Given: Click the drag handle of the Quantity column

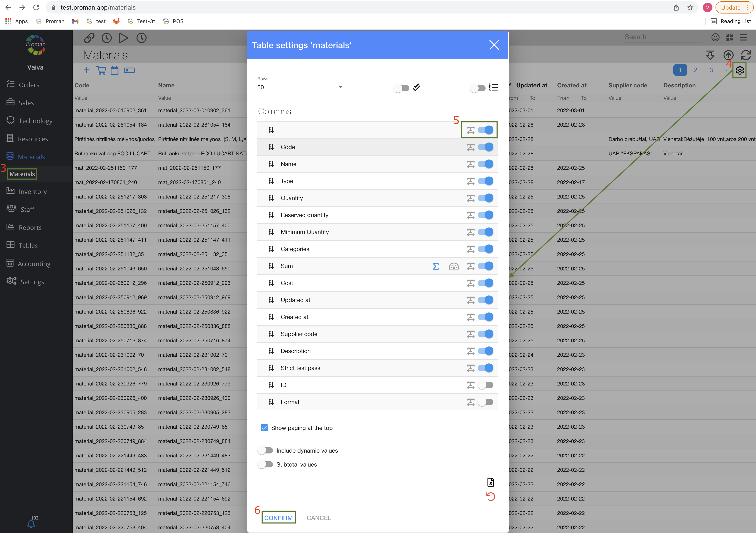Looking at the screenshot, I should tap(271, 198).
